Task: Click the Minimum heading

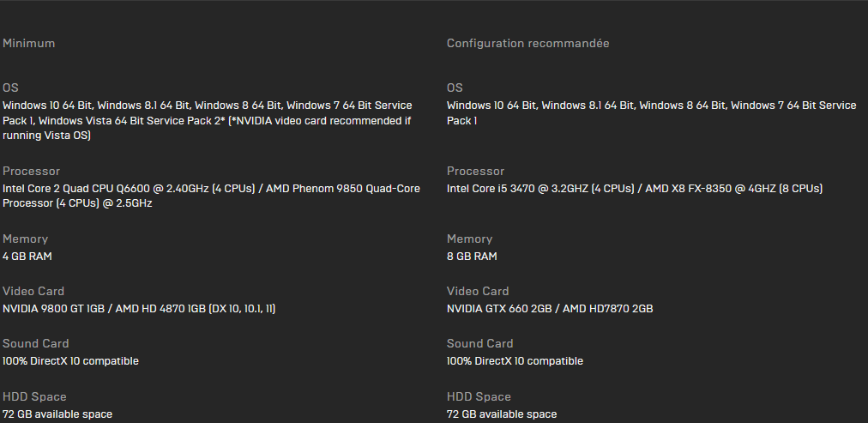Action: pyautogui.click(x=29, y=43)
